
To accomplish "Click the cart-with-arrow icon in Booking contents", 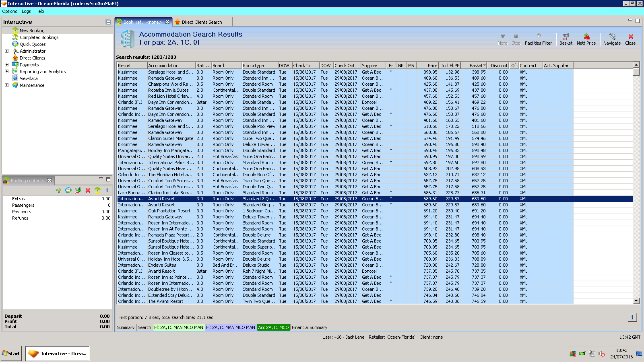I will 78,190.
